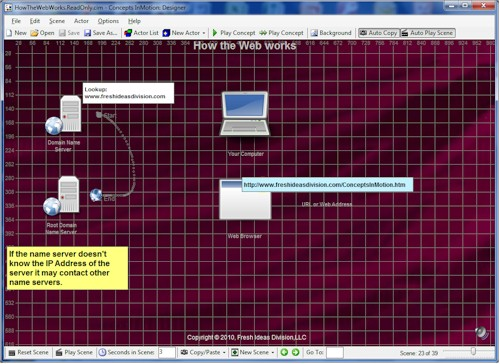The height and width of the screenshot is (364, 500).
Task: Open the Actor menu
Action: pos(81,21)
